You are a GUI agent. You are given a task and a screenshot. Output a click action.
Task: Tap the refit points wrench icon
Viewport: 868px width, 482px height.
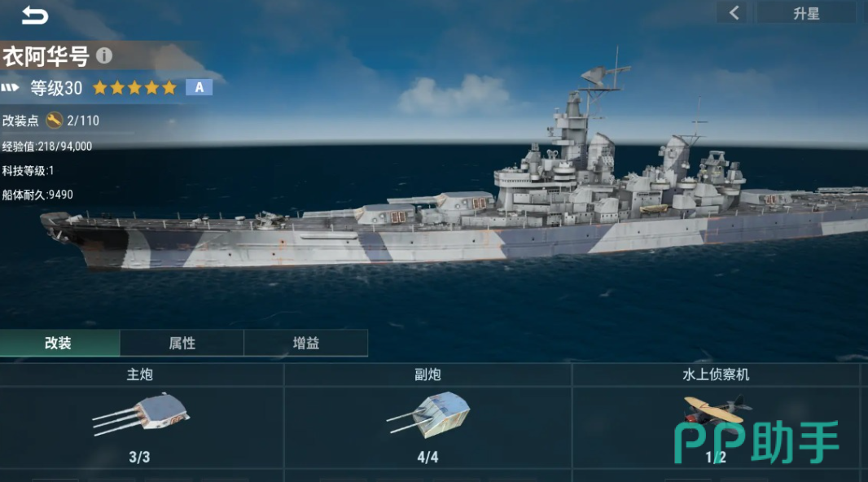[54, 120]
